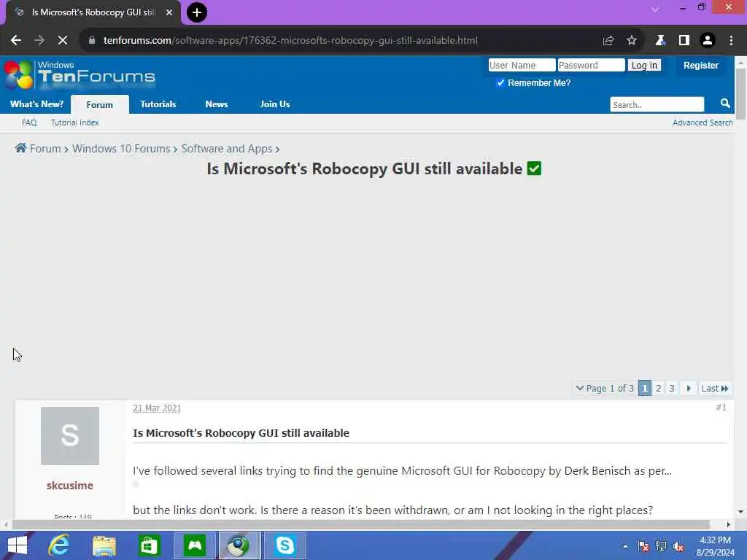The image size is (747, 560).
Task: Open the green games taskbar app
Action: (195, 545)
